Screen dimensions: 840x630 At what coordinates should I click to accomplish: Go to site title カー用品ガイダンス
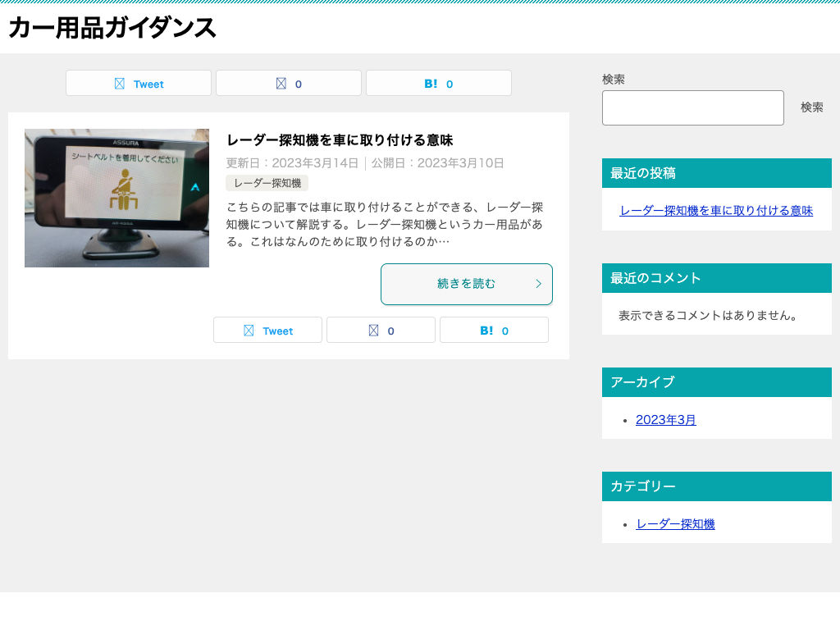click(x=112, y=28)
